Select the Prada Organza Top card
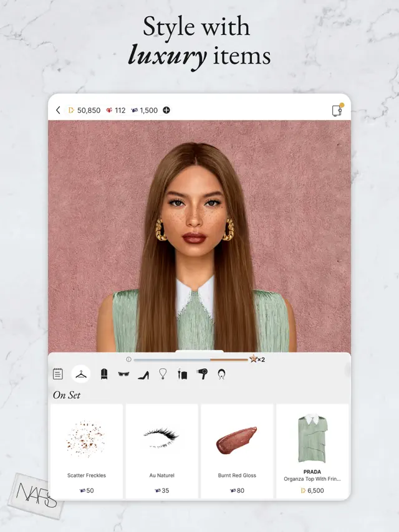 click(x=312, y=451)
